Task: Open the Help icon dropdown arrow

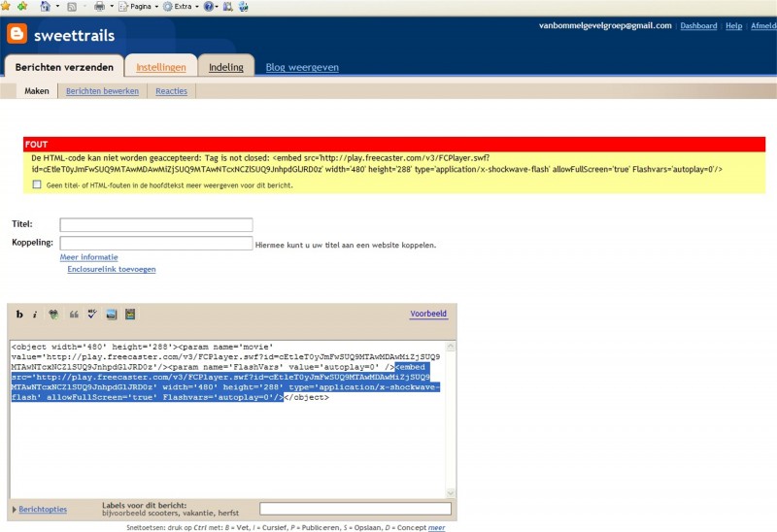Action: [217, 7]
